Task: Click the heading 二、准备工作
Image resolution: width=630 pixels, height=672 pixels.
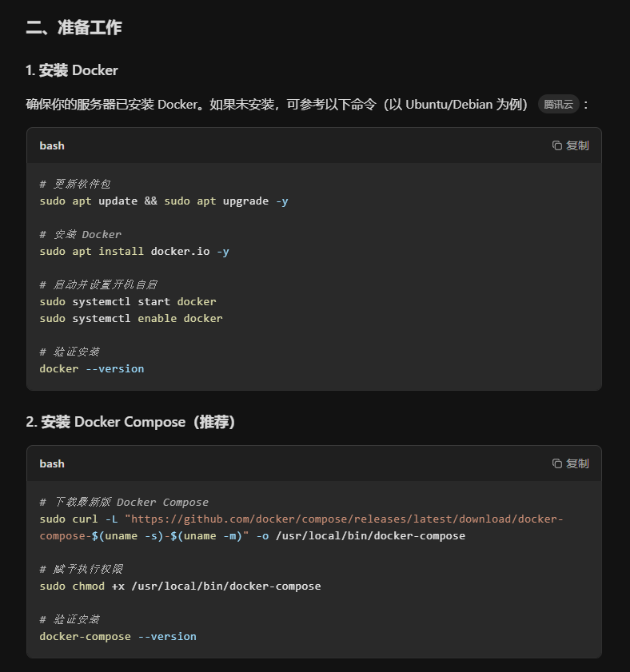Action: (74, 28)
